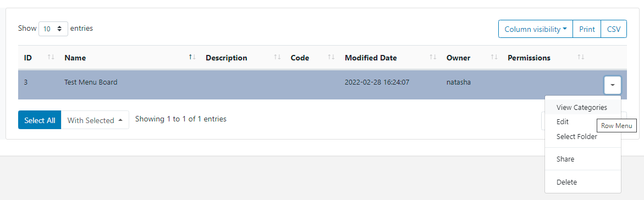The image size is (644, 200).
Task: Sort the table by Description
Action: [243, 58]
